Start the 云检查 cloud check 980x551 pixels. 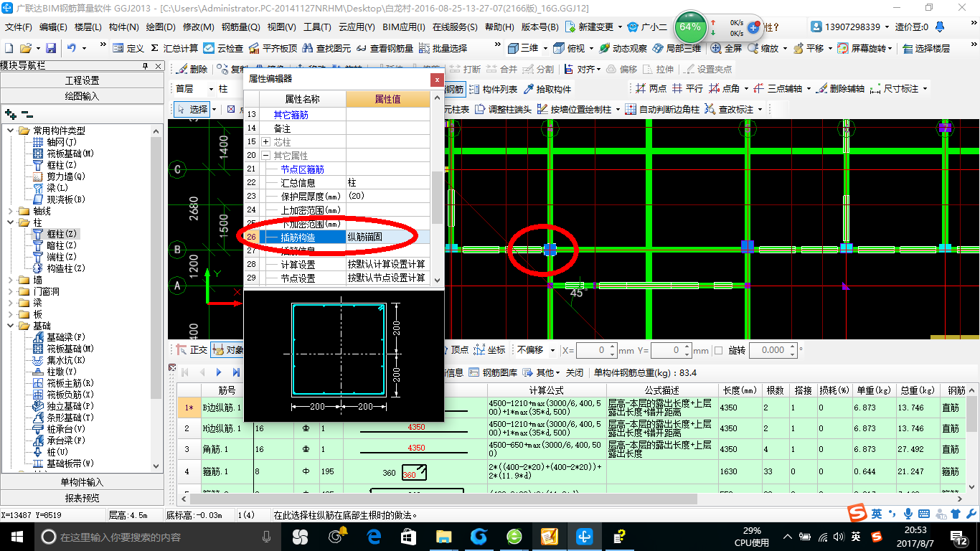(223, 48)
